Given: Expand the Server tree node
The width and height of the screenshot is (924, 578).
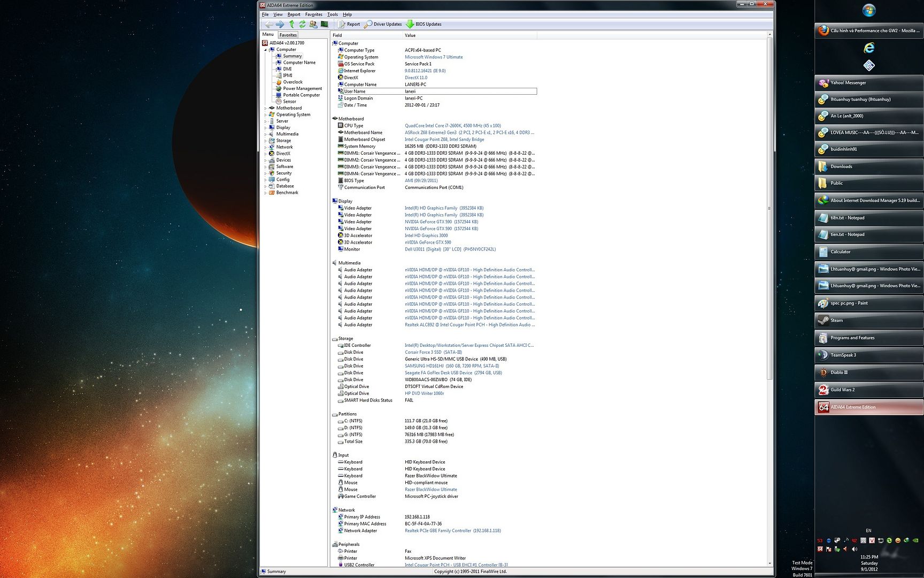Looking at the screenshot, I should point(265,121).
